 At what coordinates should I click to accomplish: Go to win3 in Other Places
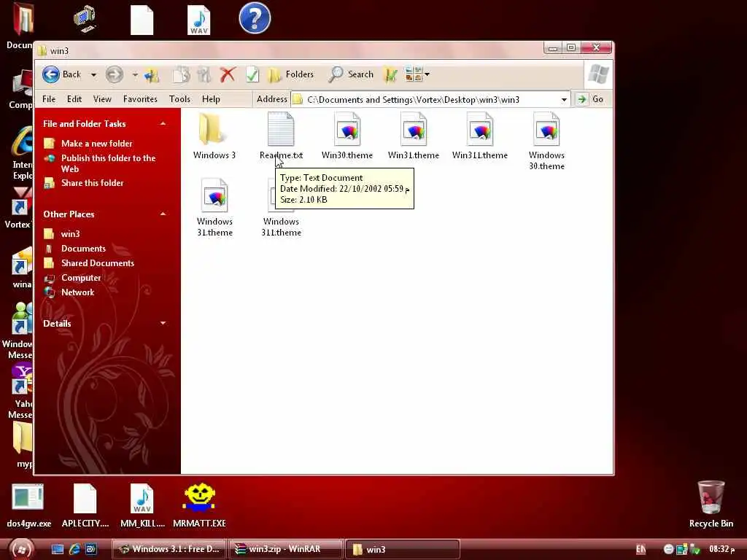[x=70, y=234]
